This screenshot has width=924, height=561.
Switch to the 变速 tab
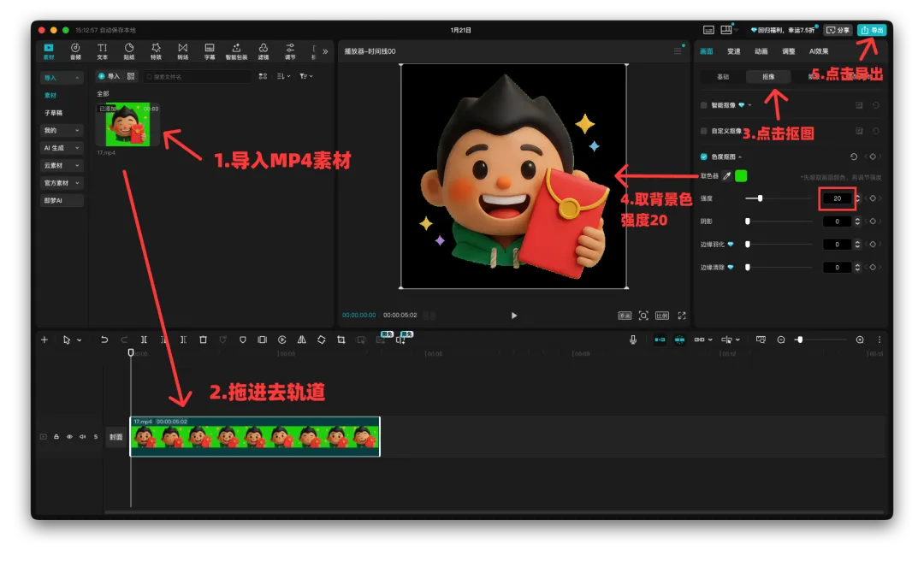tap(733, 51)
